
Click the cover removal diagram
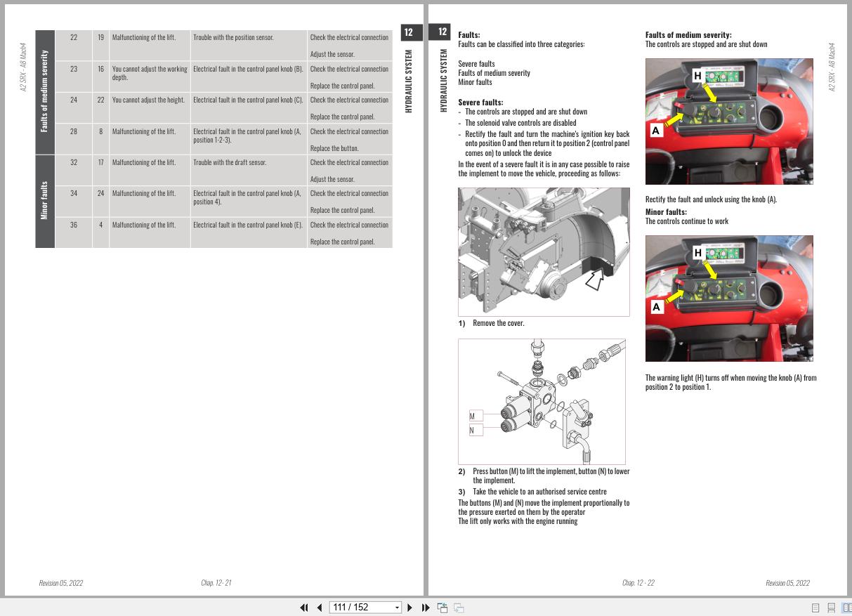[x=544, y=251]
